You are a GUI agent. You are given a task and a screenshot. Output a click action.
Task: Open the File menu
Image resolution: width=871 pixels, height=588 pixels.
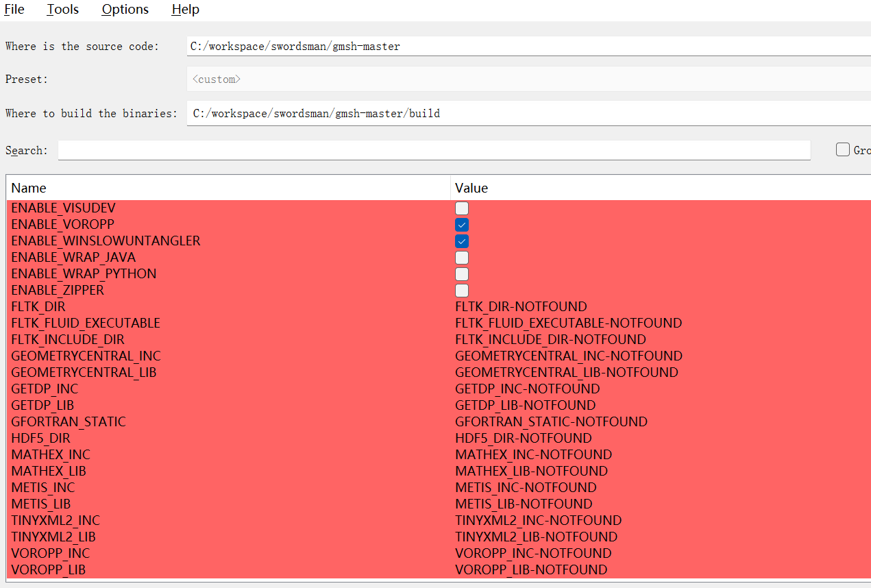(14, 10)
